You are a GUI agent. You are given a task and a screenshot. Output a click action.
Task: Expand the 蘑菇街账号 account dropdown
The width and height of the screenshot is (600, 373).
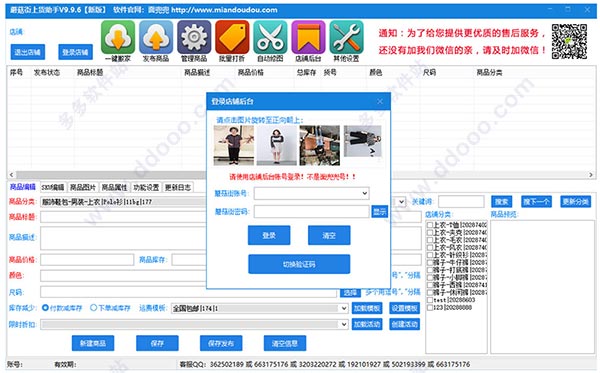pos(365,193)
